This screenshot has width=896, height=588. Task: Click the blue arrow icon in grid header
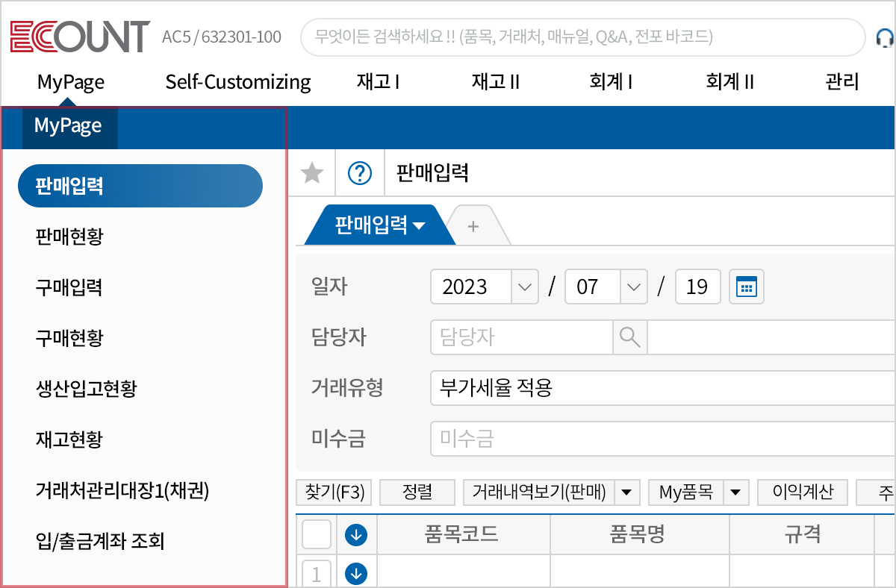(x=356, y=534)
